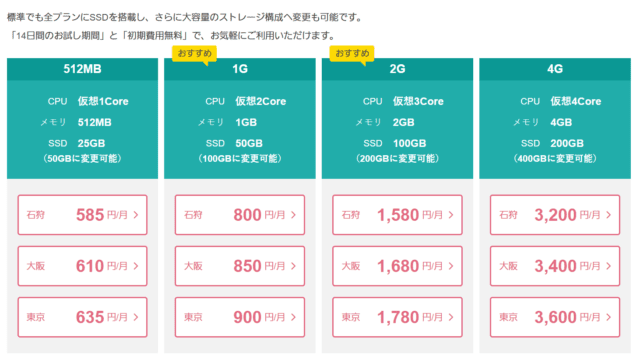Click the 4G plan header
640x362 pixels.
[x=555, y=69]
